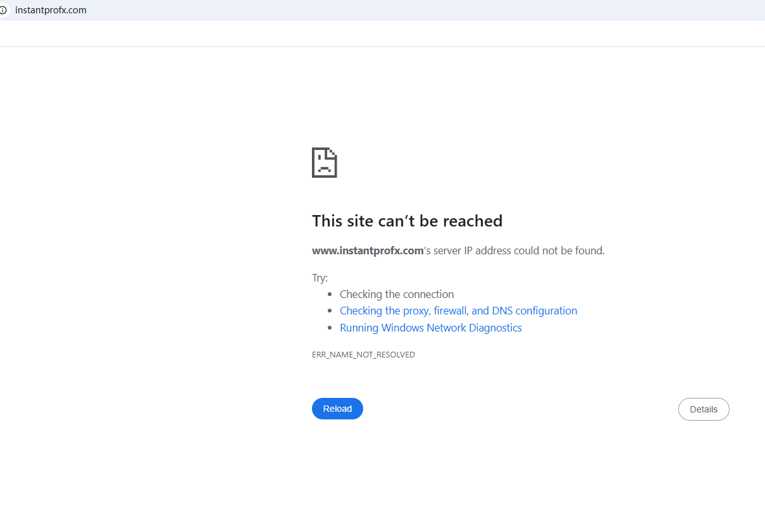Click the ERR_NAME_NOT_RESOLVED error code
The height and width of the screenshot is (532, 765).
(x=363, y=355)
